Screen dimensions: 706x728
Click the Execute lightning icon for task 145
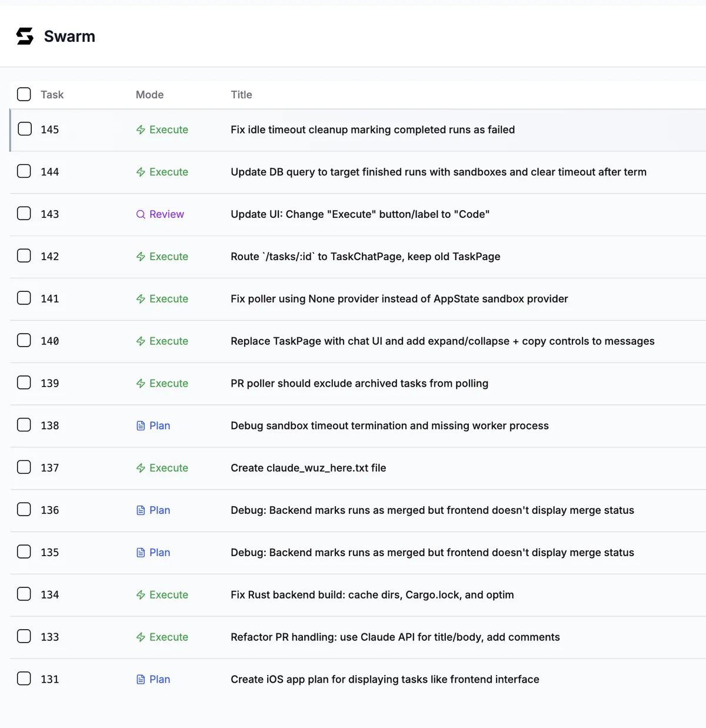(x=141, y=130)
